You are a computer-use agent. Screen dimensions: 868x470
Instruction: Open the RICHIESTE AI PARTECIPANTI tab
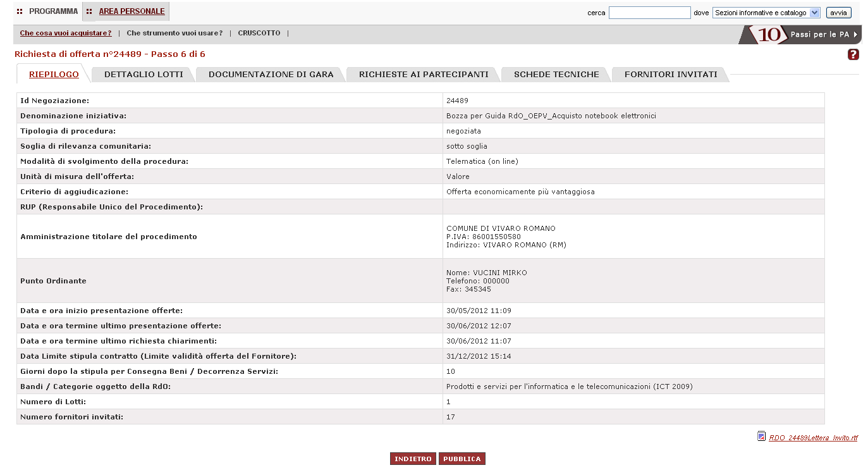tap(424, 75)
